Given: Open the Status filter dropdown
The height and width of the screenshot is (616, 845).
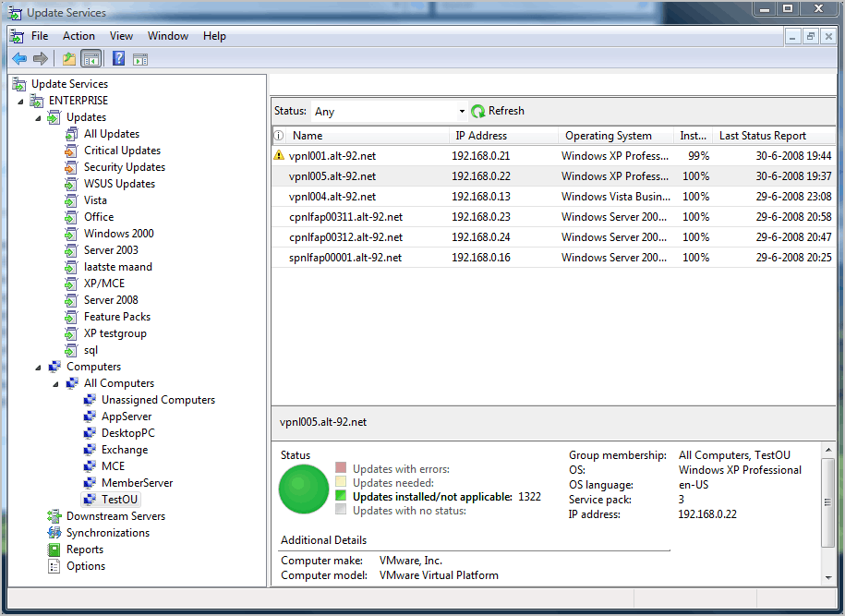Looking at the screenshot, I should 462,111.
